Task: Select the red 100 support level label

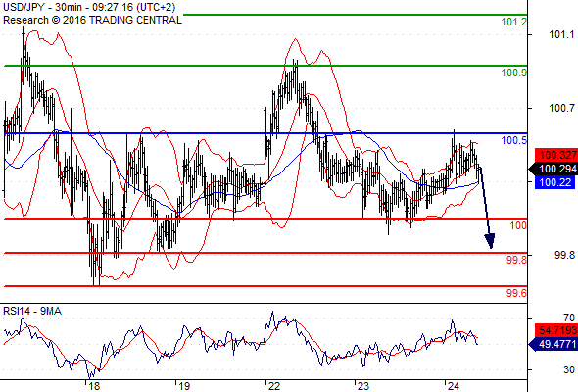Action: 518,225
